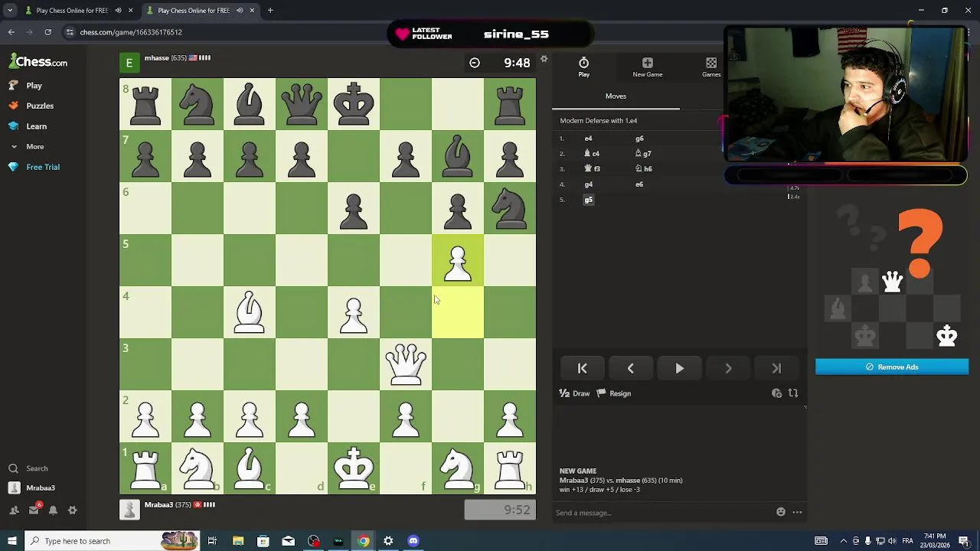Click the white bishop on c4
Screen dimensions: 980x551
(250, 312)
